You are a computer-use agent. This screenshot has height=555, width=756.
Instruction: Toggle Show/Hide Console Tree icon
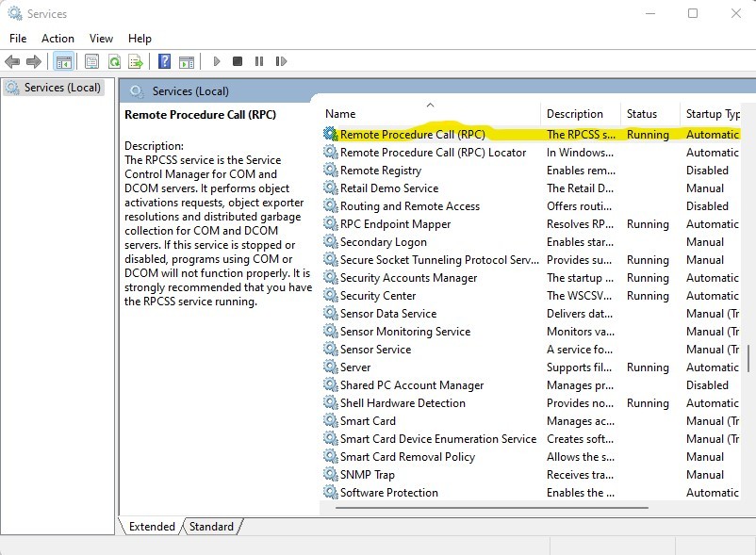64,61
